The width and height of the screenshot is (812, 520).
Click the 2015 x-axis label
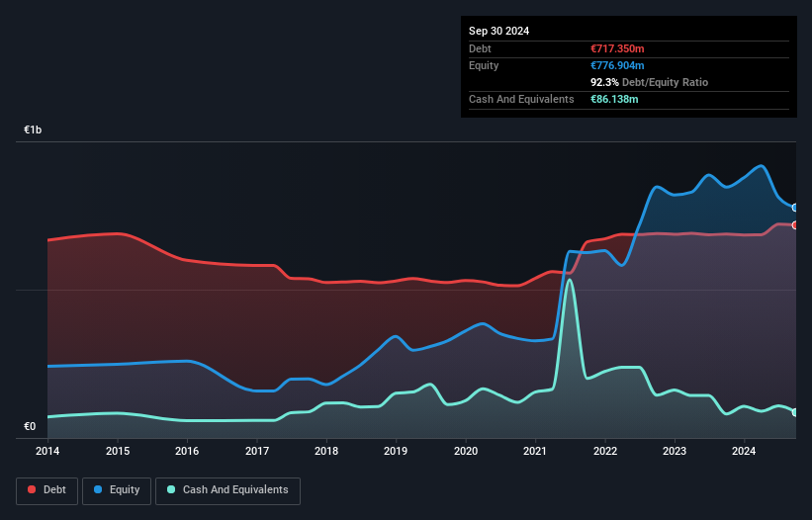click(118, 451)
